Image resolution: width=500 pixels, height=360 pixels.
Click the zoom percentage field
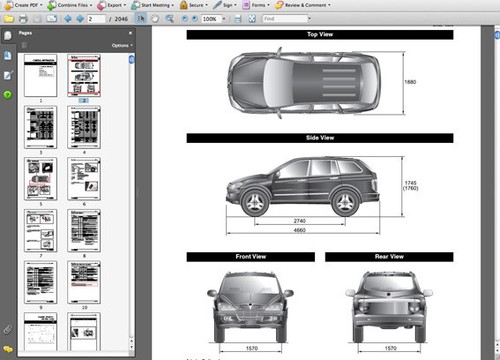211,19
